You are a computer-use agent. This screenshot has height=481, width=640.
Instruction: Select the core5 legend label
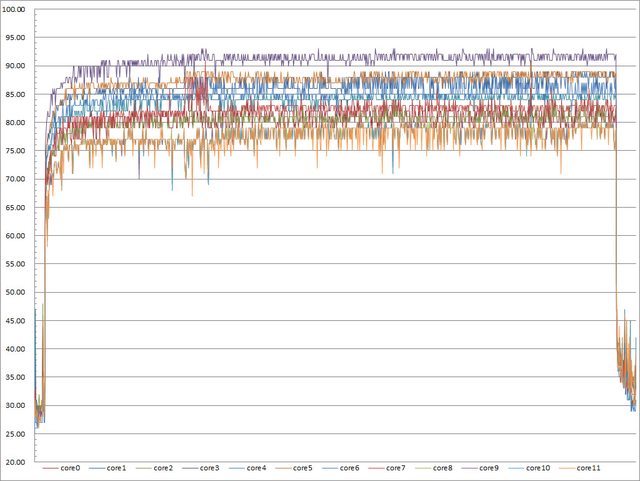[303, 467]
